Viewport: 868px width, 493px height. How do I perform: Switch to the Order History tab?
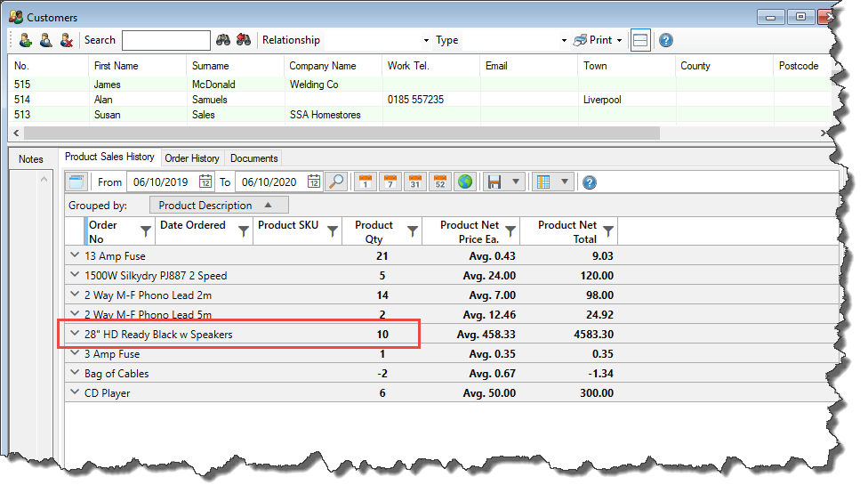[191, 158]
